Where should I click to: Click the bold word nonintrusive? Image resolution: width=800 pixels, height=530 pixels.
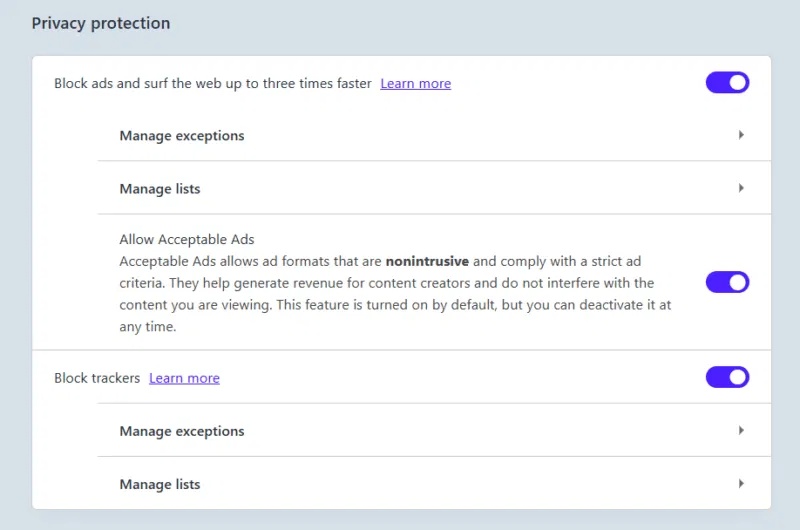point(427,261)
